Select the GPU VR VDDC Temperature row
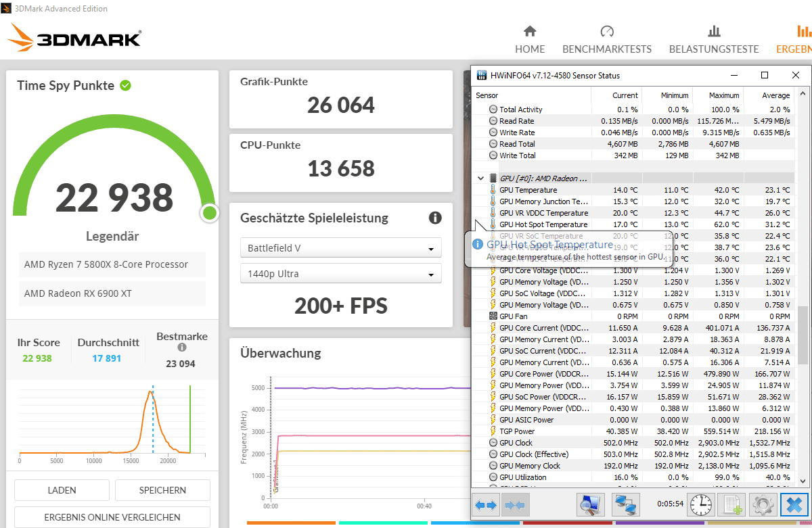Viewport: 812px width, 528px height. click(x=633, y=213)
